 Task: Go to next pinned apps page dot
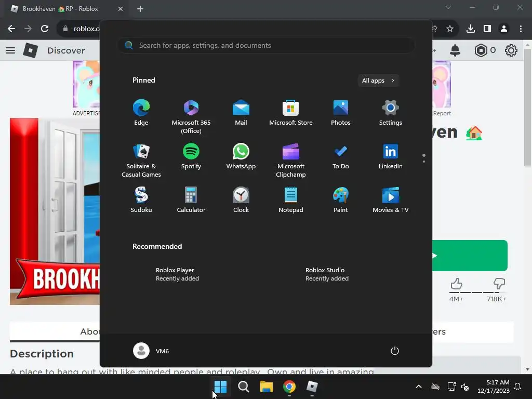click(x=424, y=162)
